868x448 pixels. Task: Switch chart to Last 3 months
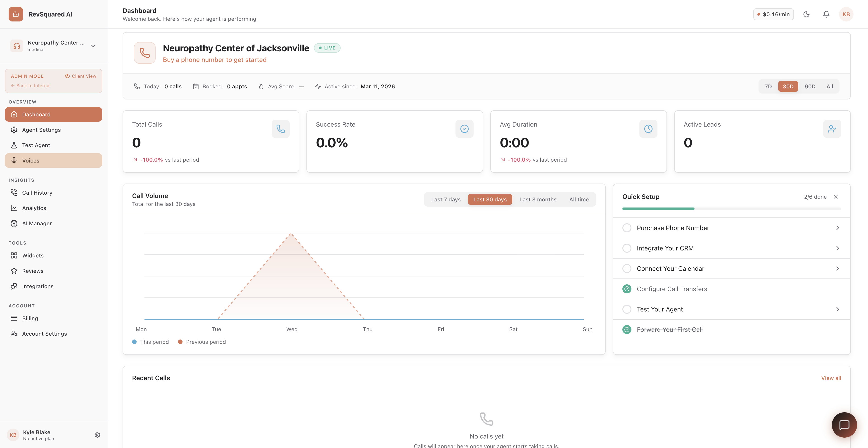pos(538,199)
